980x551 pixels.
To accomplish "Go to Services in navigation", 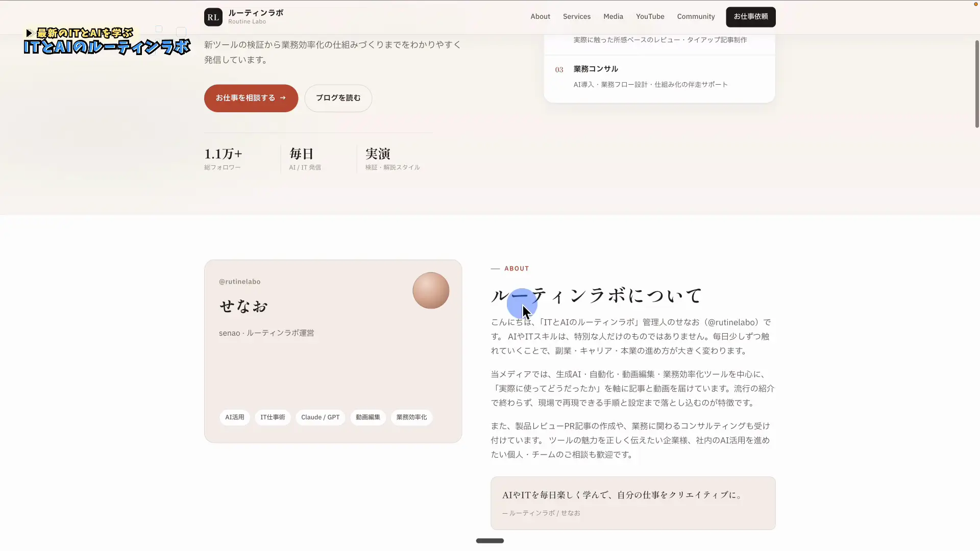I will pos(577,16).
